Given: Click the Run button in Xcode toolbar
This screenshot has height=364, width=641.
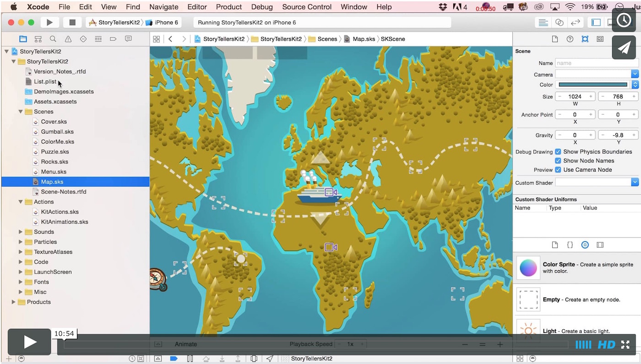Looking at the screenshot, I should pos(49,22).
